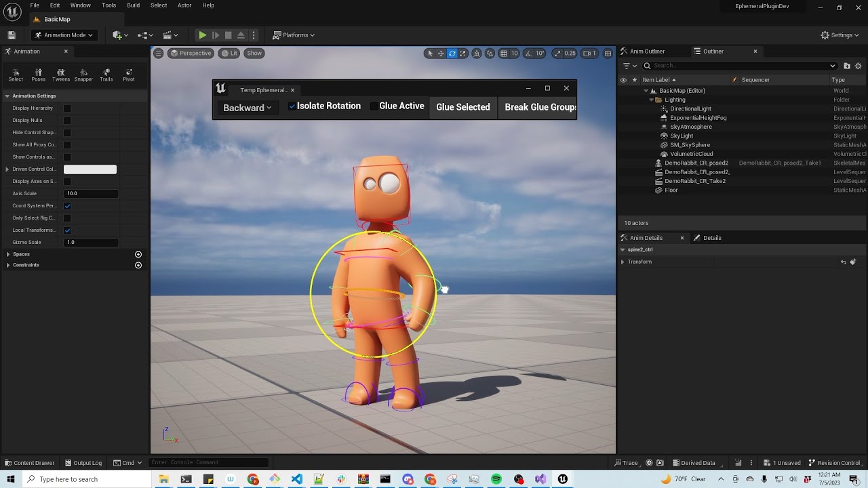The height and width of the screenshot is (488, 868).
Task: Enable Display Nulls checkbox
Action: (67, 121)
